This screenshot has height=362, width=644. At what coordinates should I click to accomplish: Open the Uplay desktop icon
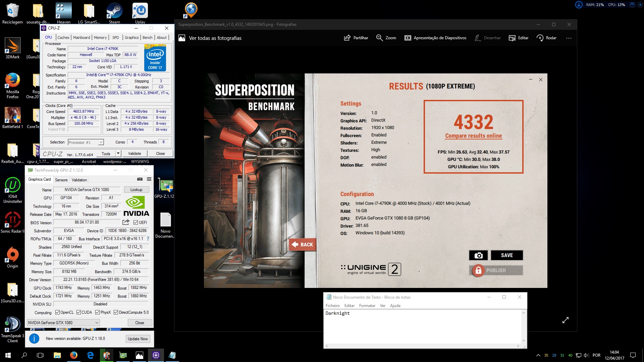pyautogui.click(x=140, y=13)
